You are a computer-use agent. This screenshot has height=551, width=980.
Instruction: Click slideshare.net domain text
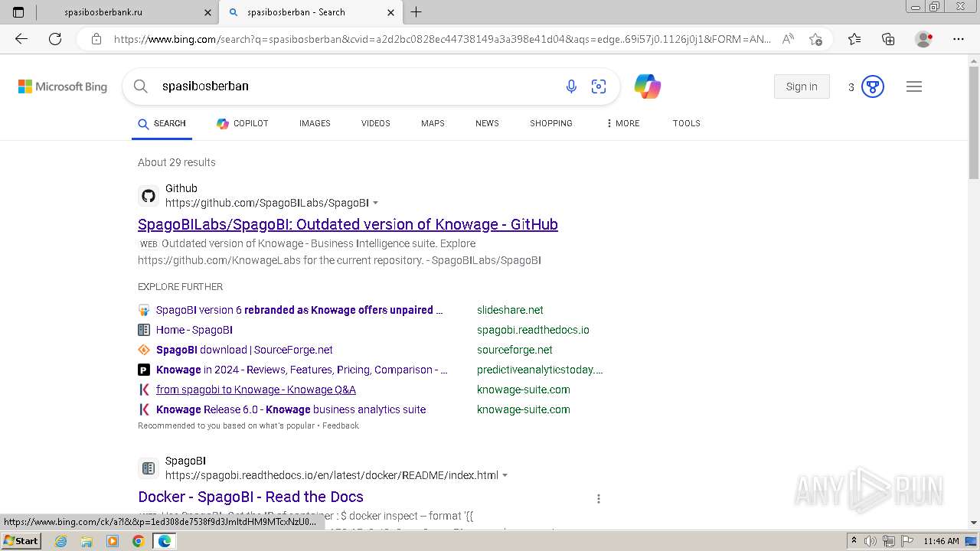[x=510, y=310]
